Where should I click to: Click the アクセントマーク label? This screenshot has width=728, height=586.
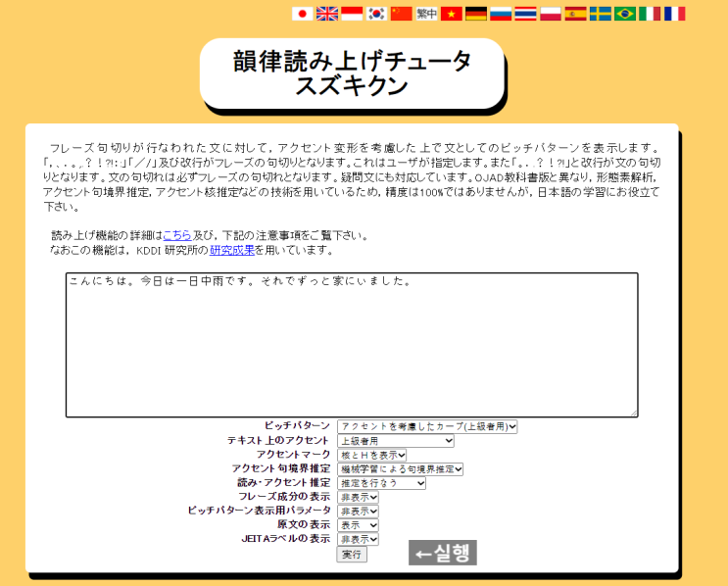pos(293,454)
